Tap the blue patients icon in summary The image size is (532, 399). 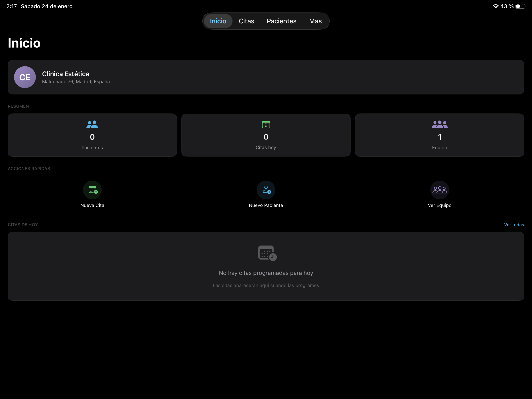(92, 124)
